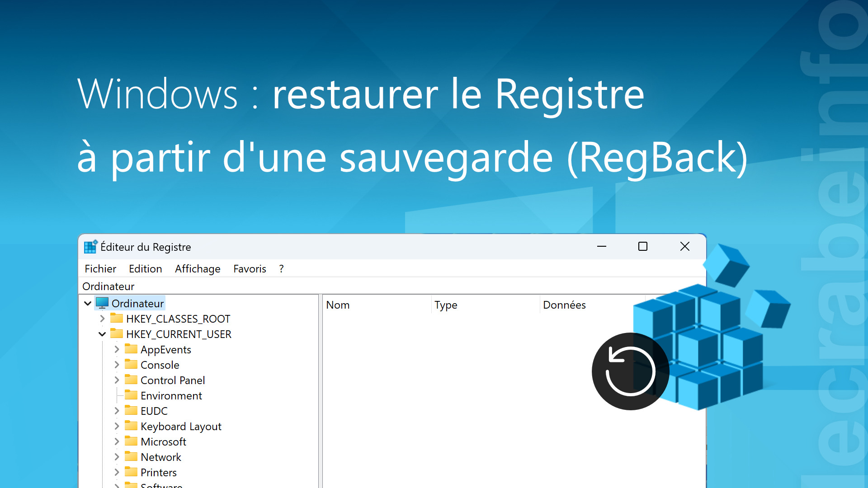Select the AppEvents key label
The width and height of the screenshot is (868, 488).
pyautogui.click(x=166, y=350)
